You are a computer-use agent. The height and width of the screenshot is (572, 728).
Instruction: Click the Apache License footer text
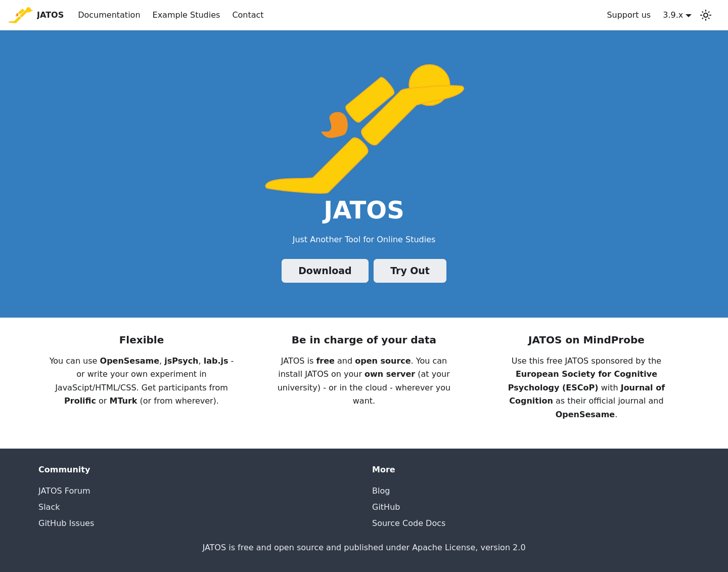coord(364,547)
